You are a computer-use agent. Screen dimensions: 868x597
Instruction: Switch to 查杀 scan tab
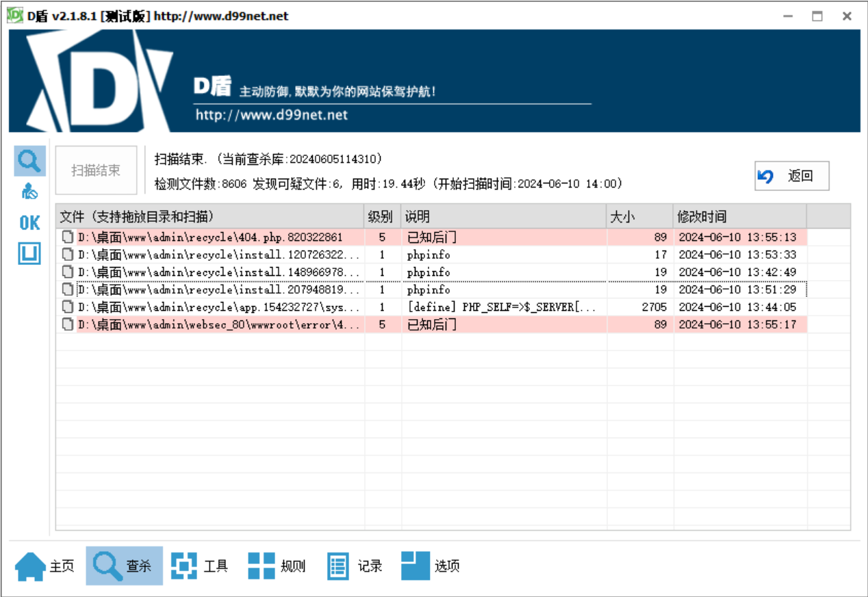124,566
